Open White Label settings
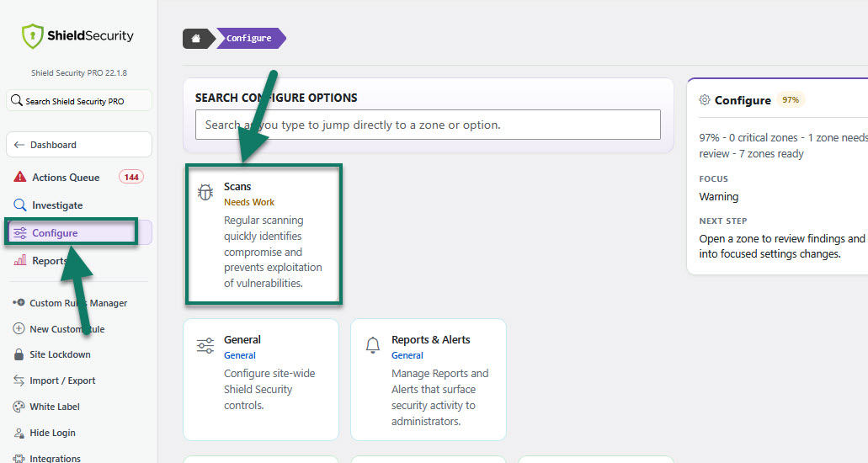Viewport: 868px width, 463px height. tap(55, 407)
